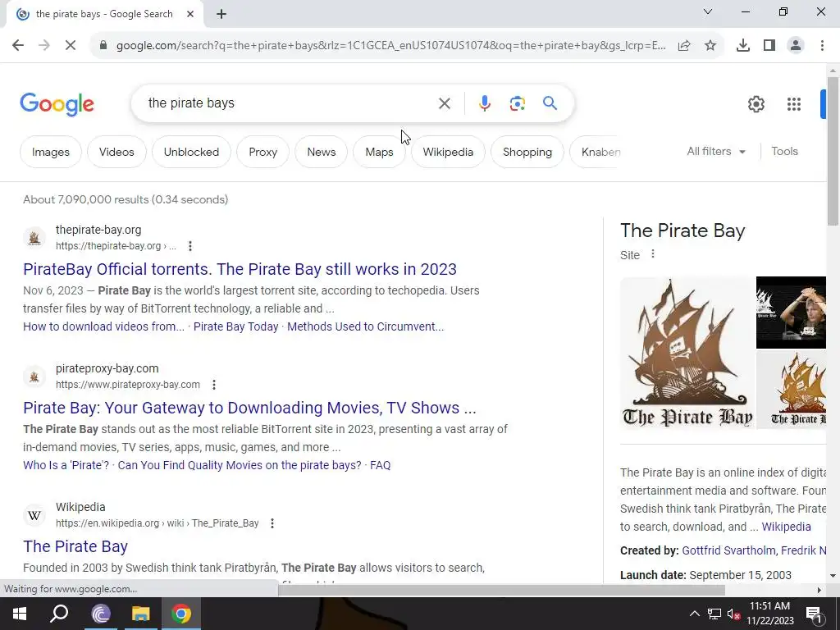Open options for Wikipedia result
The height and width of the screenshot is (630, 840).
pyautogui.click(x=272, y=523)
